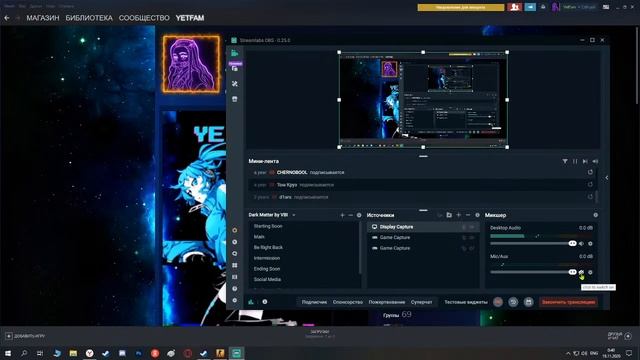Select the Display Capture source row
Screen dimensions: 640x360
pos(423,227)
